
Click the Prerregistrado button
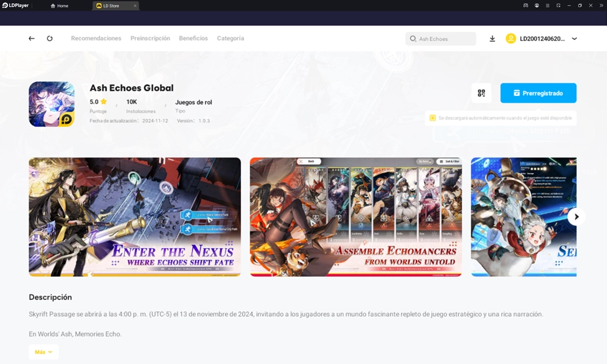(538, 93)
